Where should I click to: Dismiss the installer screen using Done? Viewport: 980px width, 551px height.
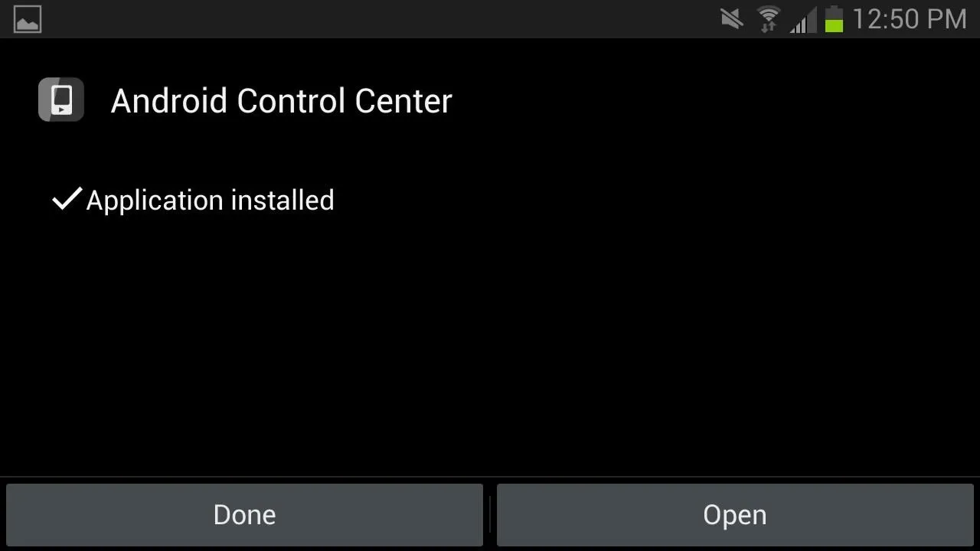[244, 515]
